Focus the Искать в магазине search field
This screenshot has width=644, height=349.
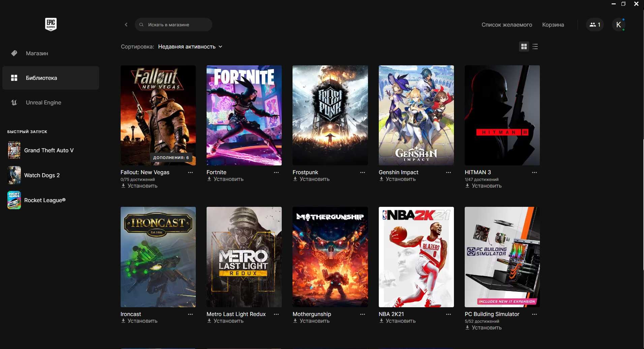point(174,25)
